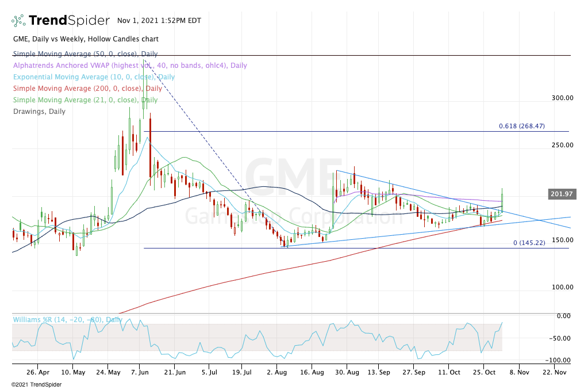Screen dimensions: 588x390
Task: Click the ©2021 TrendSpider copyright text
Action: coord(36,385)
